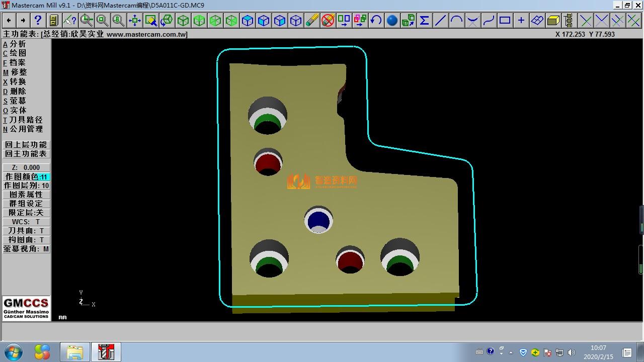Open File Explorer from the taskbar
This screenshot has width=644, height=362.
coord(74,352)
